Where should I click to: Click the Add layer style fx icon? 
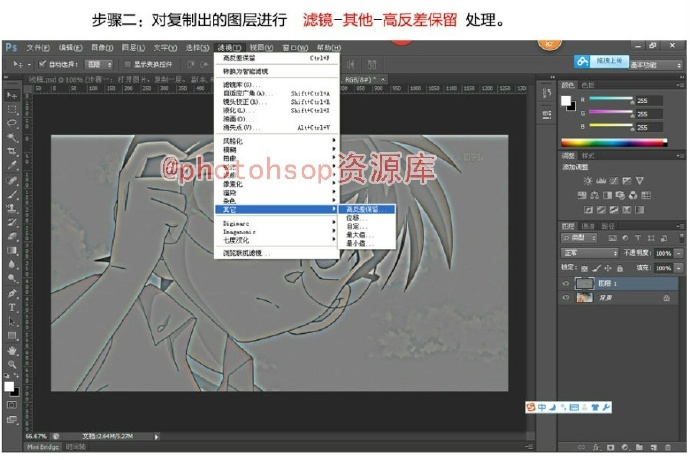pos(596,447)
